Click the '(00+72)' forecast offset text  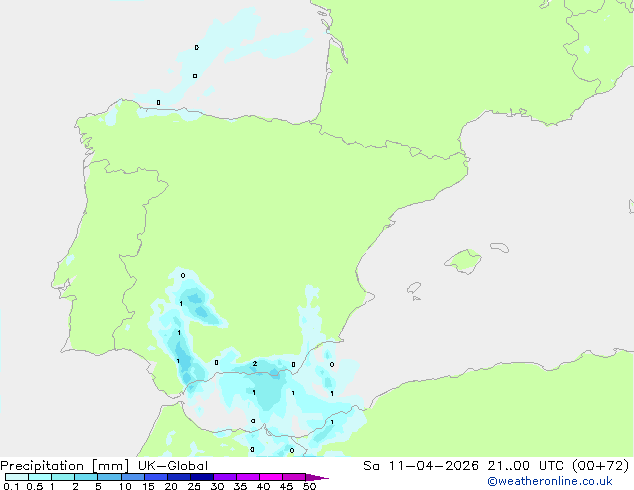[601, 466]
